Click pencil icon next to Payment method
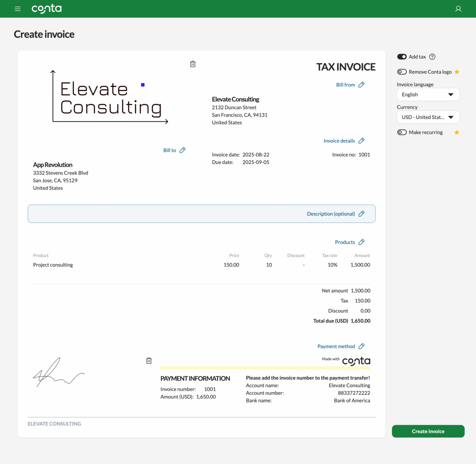The height and width of the screenshot is (464, 476). coord(361,346)
